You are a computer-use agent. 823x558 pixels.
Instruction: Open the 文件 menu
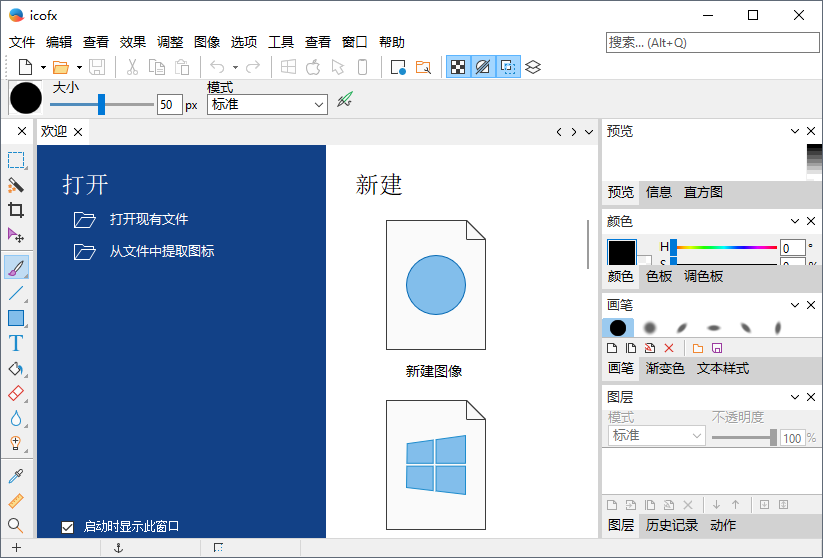coord(22,42)
